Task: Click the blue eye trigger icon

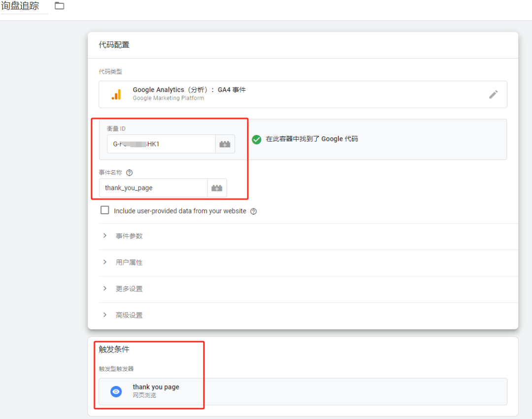Action: pos(116,391)
